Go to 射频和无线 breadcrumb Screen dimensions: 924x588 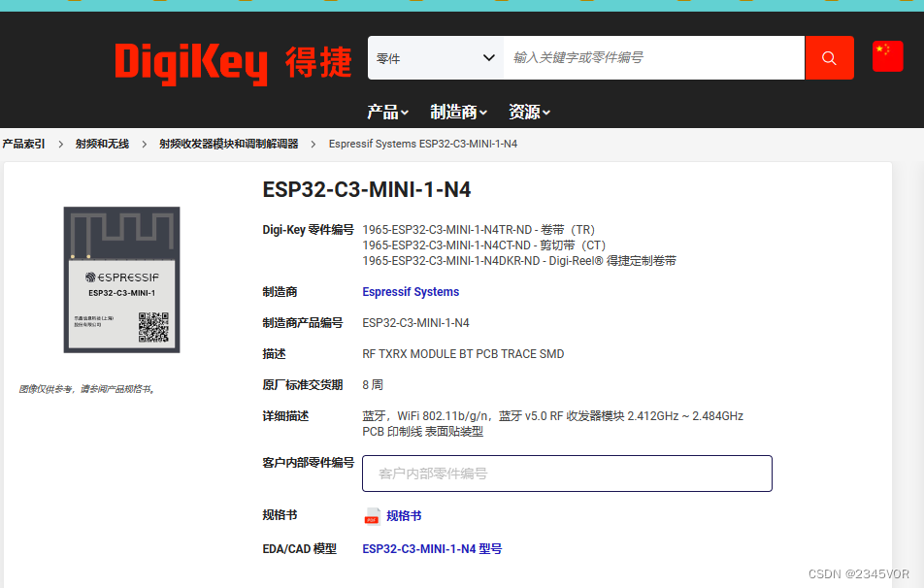pyautogui.click(x=102, y=144)
